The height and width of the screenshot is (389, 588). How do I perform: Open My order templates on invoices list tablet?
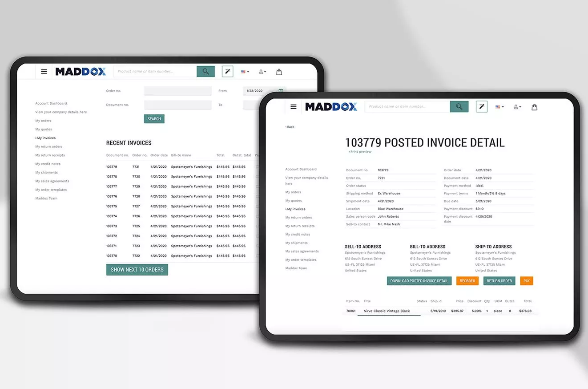click(51, 190)
